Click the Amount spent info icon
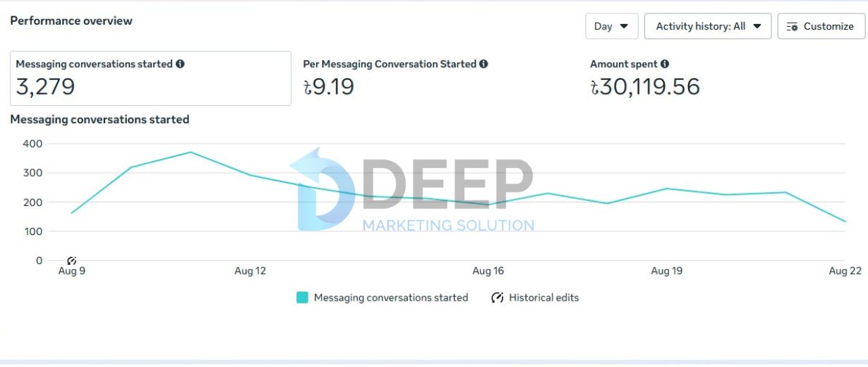The height and width of the screenshot is (367, 868). click(665, 64)
